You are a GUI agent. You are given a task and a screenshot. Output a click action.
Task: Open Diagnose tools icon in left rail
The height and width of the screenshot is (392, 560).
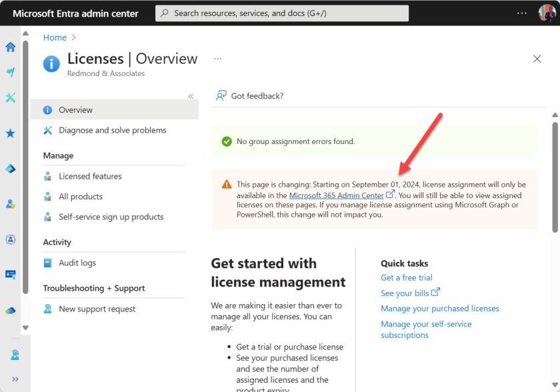(x=11, y=97)
